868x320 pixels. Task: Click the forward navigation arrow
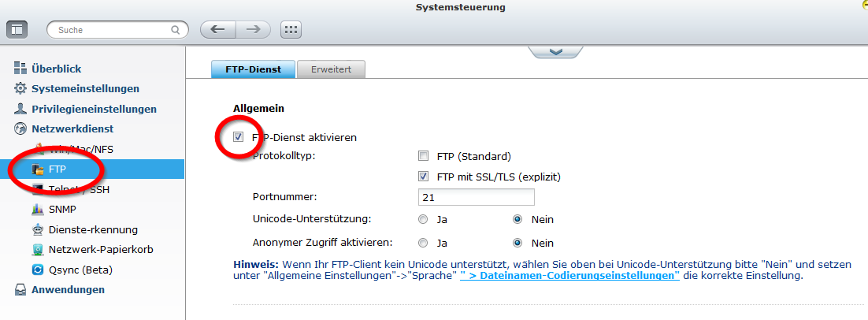tap(253, 30)
